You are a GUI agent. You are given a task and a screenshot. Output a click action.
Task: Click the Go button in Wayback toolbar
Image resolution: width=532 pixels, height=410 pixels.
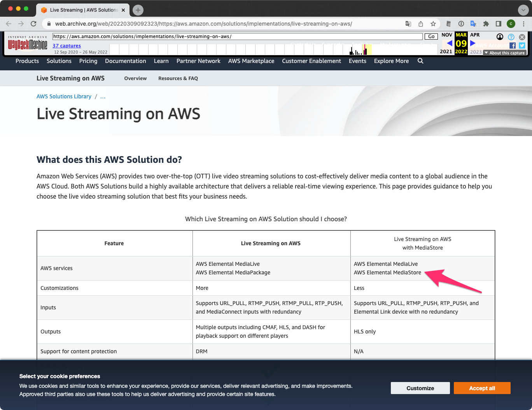click(x=431, y=37)
